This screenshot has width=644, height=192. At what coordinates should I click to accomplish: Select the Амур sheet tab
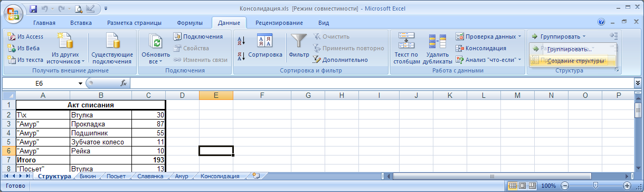[x=181, y=176]
